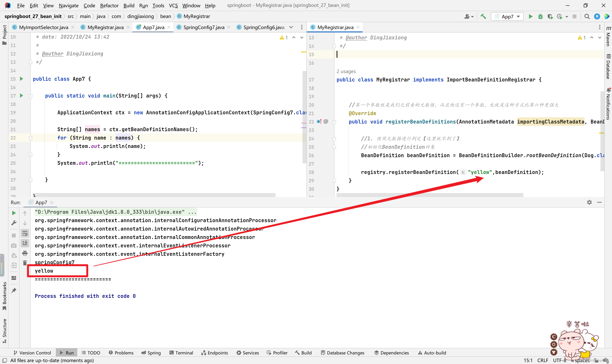Open Run panel settings gear

pyautogui.click(x=589, y=202)
